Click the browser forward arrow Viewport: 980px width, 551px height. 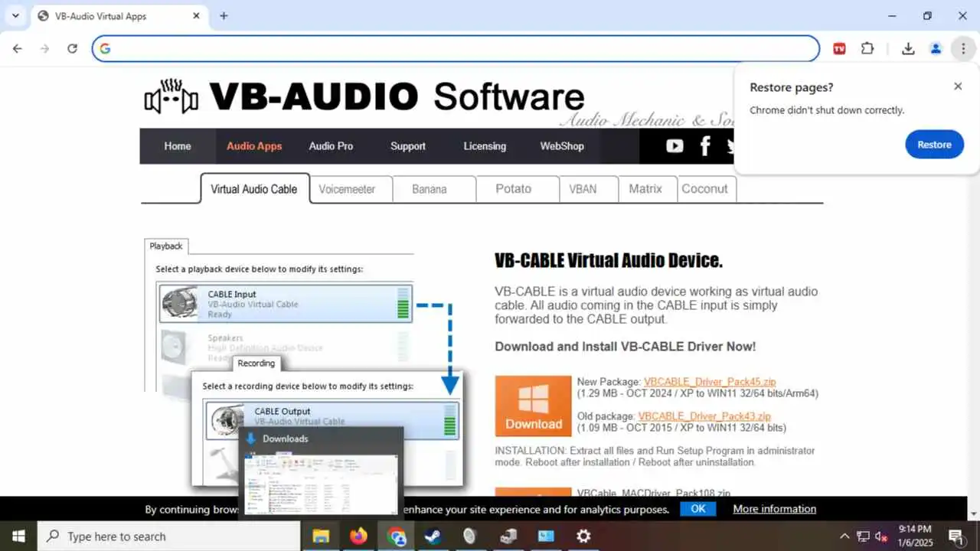point(44,48)
